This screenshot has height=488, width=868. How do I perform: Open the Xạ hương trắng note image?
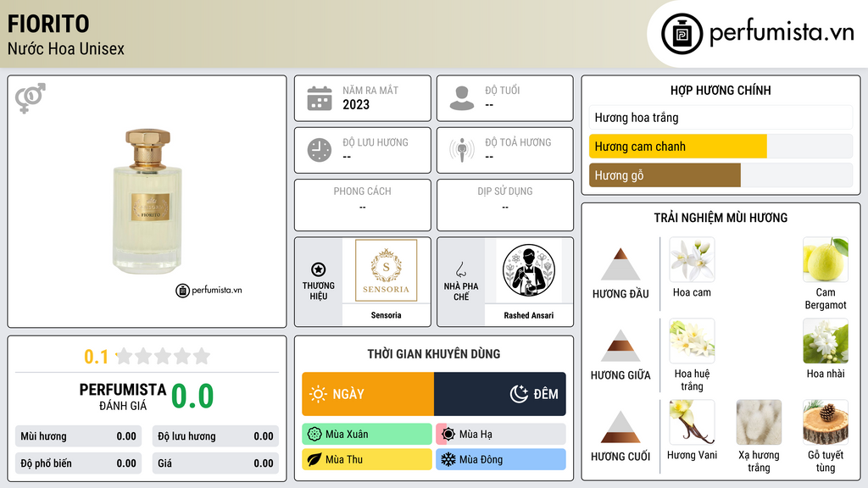759,422
